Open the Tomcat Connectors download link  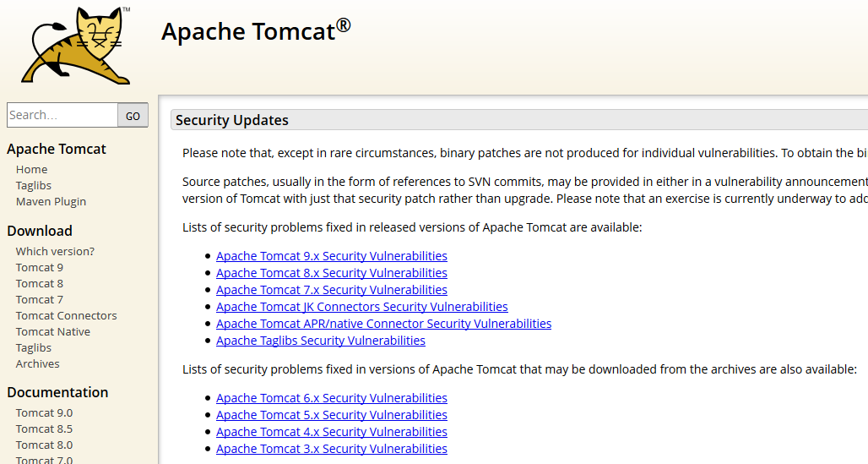pos(66,315)
